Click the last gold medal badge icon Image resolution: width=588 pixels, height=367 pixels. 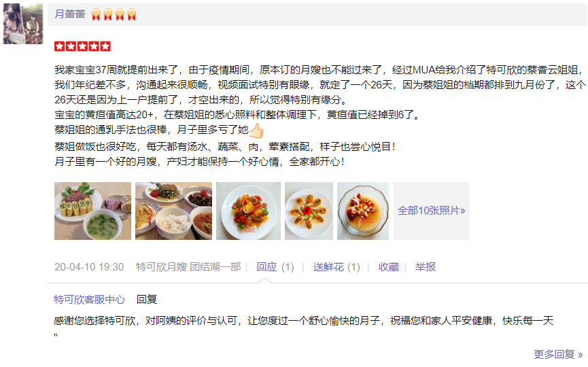132,15
